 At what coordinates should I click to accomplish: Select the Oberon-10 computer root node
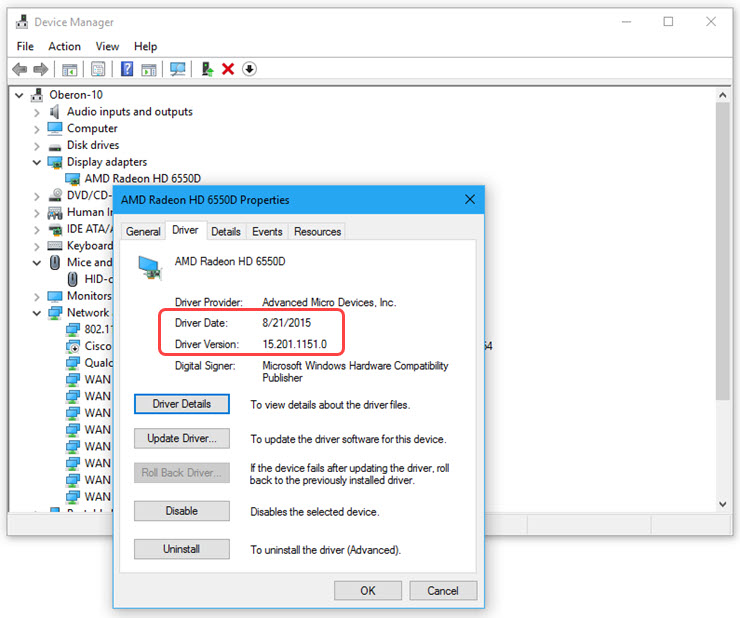click(x=76, y=95)
